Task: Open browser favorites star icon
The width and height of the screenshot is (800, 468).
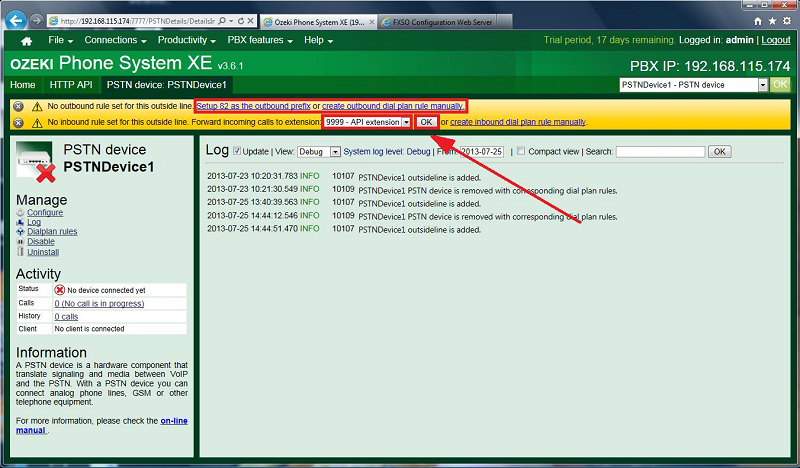Action: pos(773,20)
